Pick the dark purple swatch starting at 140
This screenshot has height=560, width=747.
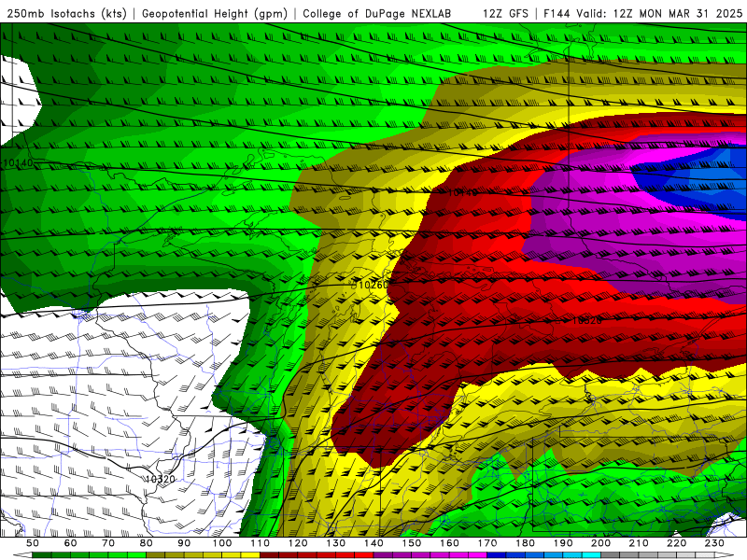click(x=383, y=555)
